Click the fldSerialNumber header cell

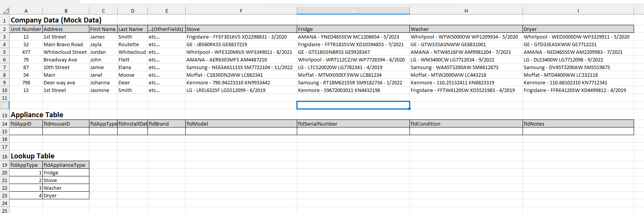pyautogui.click(x=353, y=124)
